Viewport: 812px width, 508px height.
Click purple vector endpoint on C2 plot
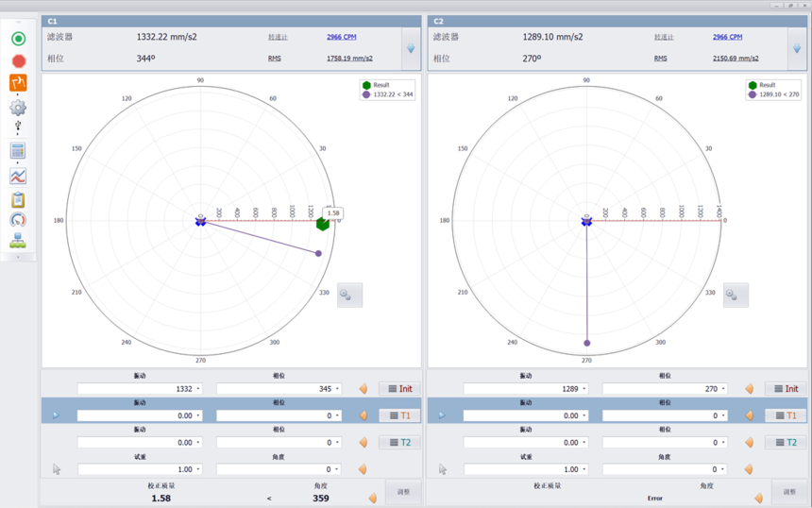[x=586, y=343]
